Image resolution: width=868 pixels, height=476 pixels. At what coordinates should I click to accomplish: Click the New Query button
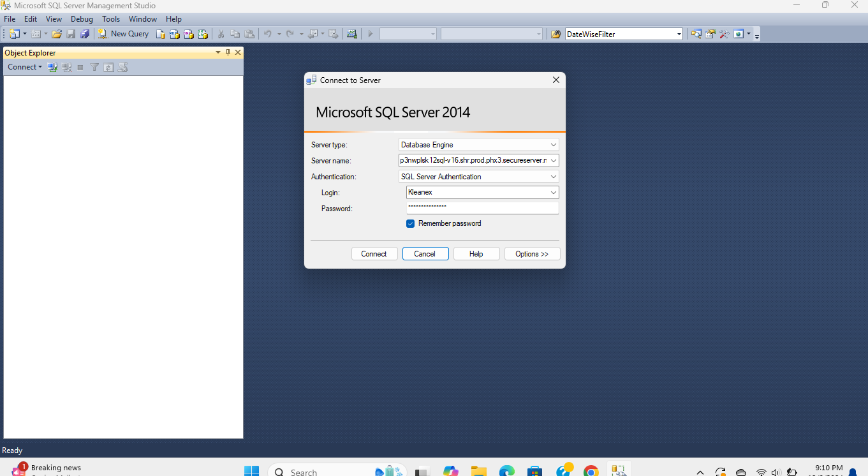(123, 34)
